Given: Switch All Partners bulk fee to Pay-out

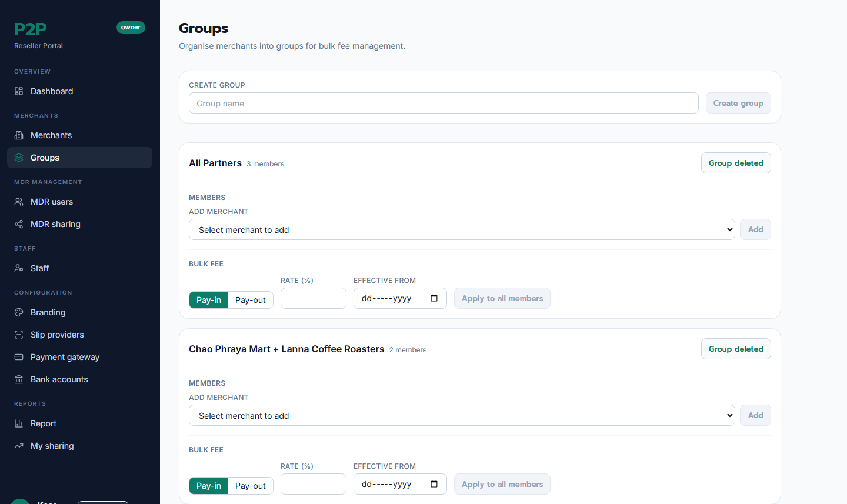Looking at the screenshot, I should point(251,300).
